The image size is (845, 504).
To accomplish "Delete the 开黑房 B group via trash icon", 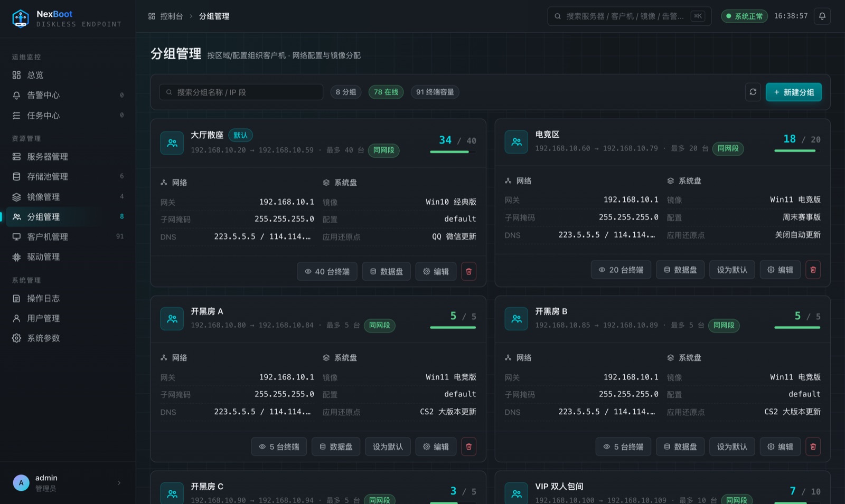I will point(813,446).
